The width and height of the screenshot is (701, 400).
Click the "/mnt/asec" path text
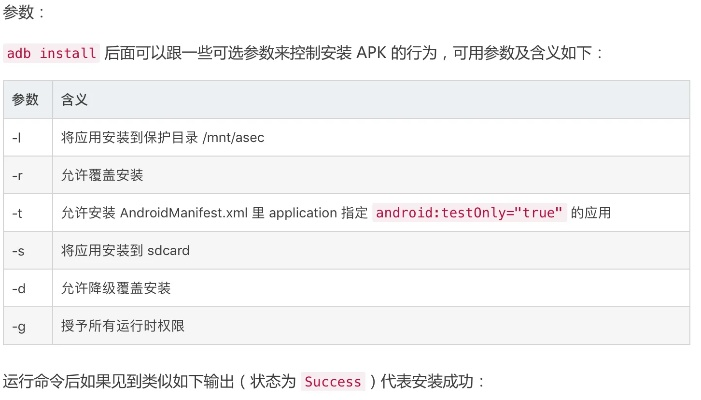coord(233,137)
